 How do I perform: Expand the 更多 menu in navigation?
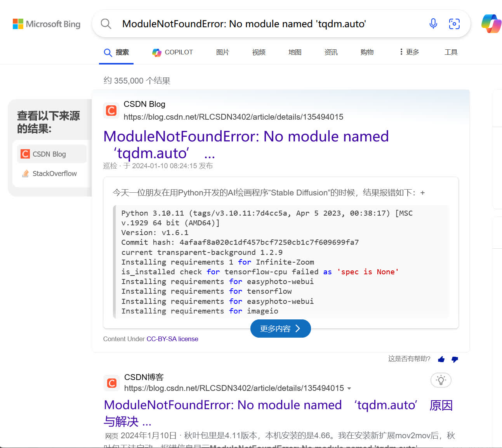[x=409, y=52]
